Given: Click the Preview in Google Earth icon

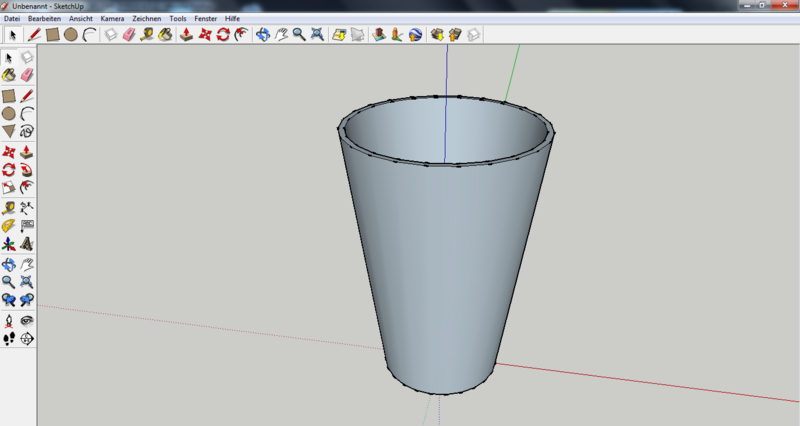Looking at the screenshot, I should point(414,34).
